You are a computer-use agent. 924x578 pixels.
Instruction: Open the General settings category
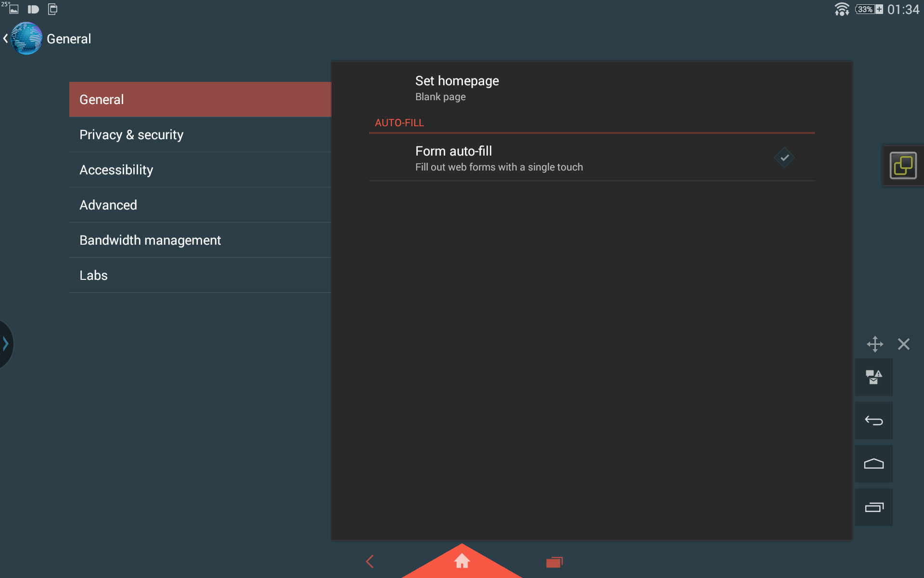tap(200, 99)
